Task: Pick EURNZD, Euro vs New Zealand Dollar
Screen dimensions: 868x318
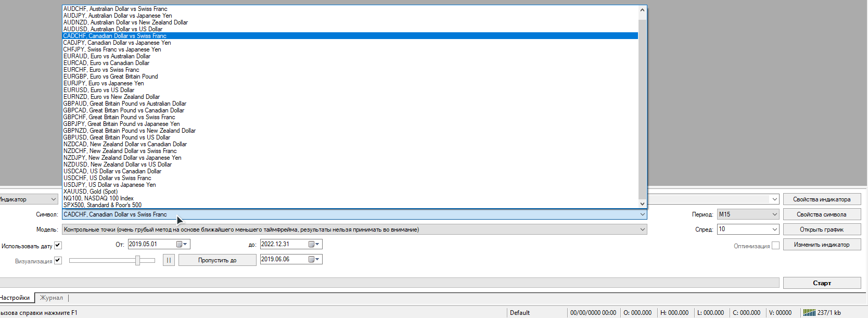Action: coord(350,97)
